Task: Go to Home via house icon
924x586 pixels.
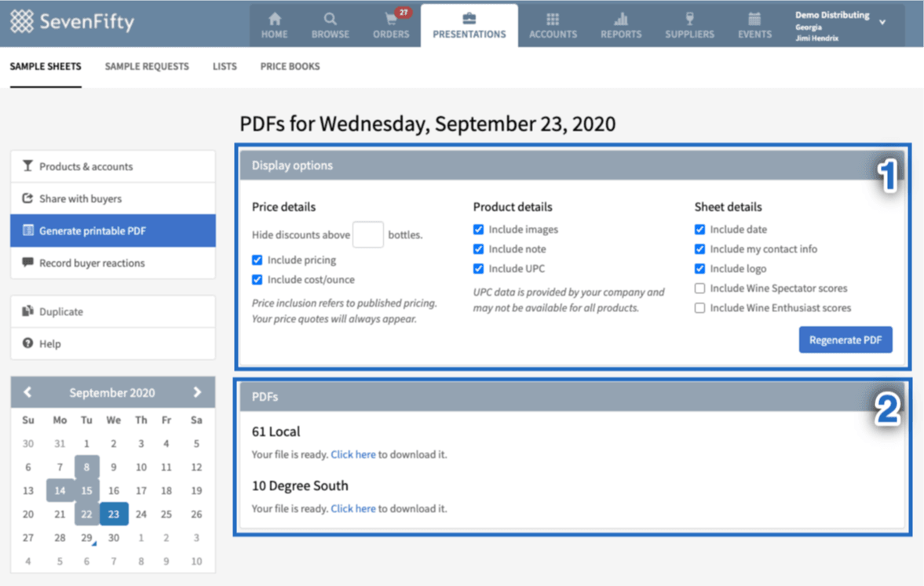Action: click(275, 19)
